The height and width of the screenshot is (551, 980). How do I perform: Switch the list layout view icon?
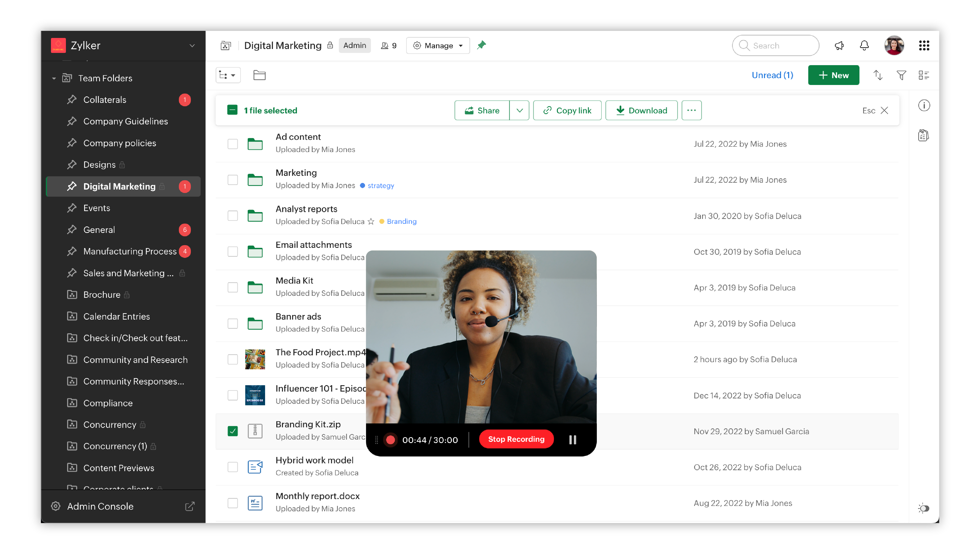tap(924, 75)
